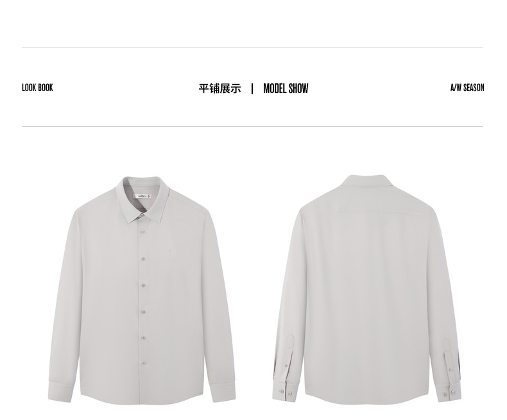Select the 平铺展示 heading
The width and height of the screenshot is (507, 420).
click(x=220, y=88)
